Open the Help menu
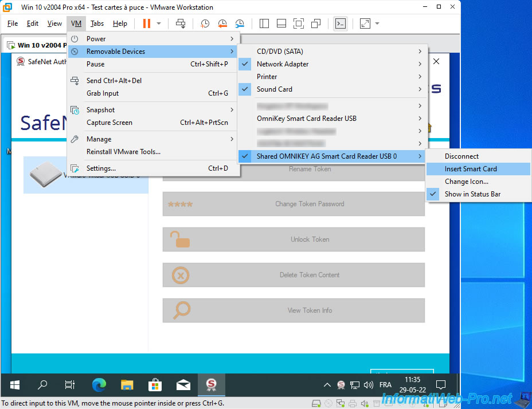The width and height of the screenshot is (532, 409). pos(120,23)
